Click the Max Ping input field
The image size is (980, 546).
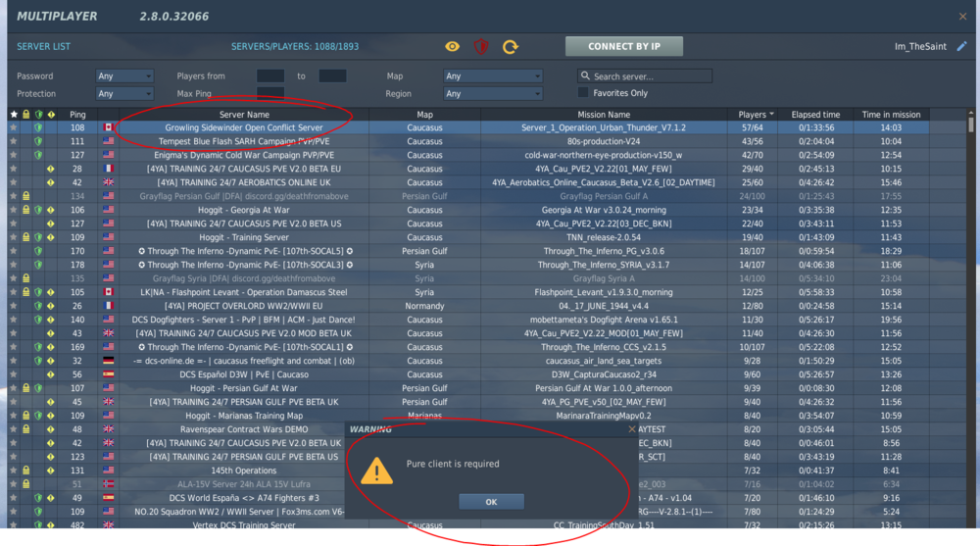pyautogui.click(x=270, y=94)
